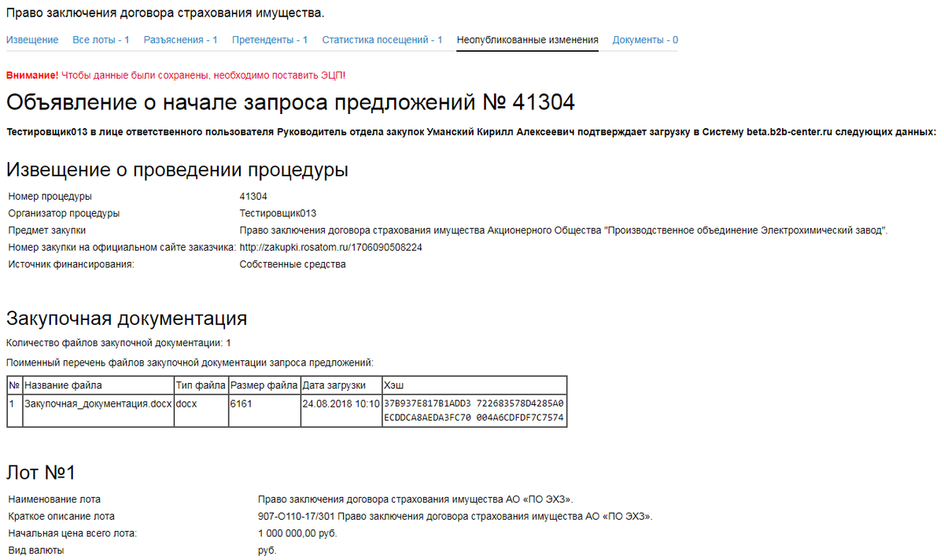Viewport: 944px width, 560px height.
Task: Click the Название файла column header
Action: point(64,385)
